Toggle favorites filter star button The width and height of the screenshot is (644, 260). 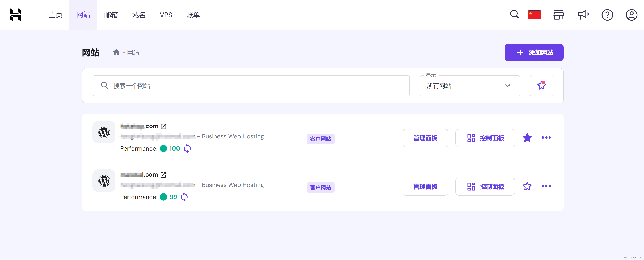tap(541, 86)
